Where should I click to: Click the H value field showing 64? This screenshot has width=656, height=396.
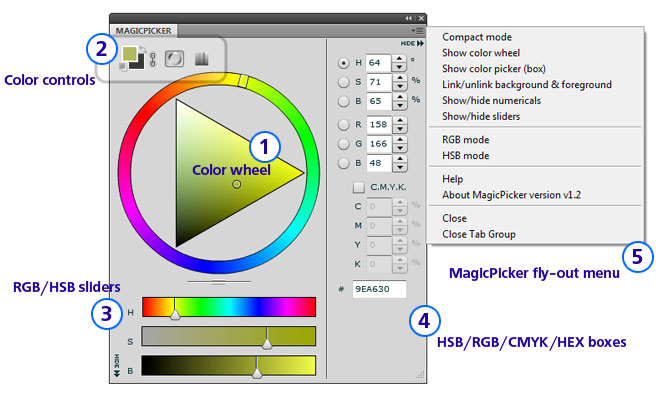pyautogui.click(x=378, y=63)
